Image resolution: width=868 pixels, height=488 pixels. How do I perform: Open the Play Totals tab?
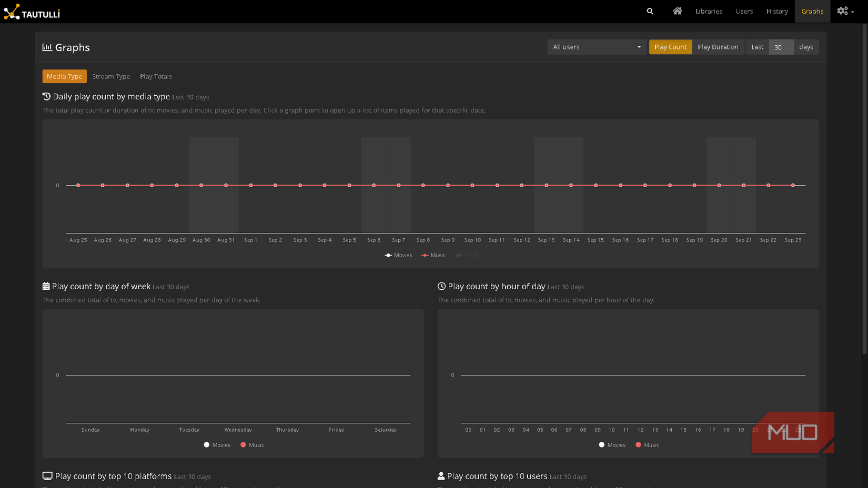(x=156, y=76)
